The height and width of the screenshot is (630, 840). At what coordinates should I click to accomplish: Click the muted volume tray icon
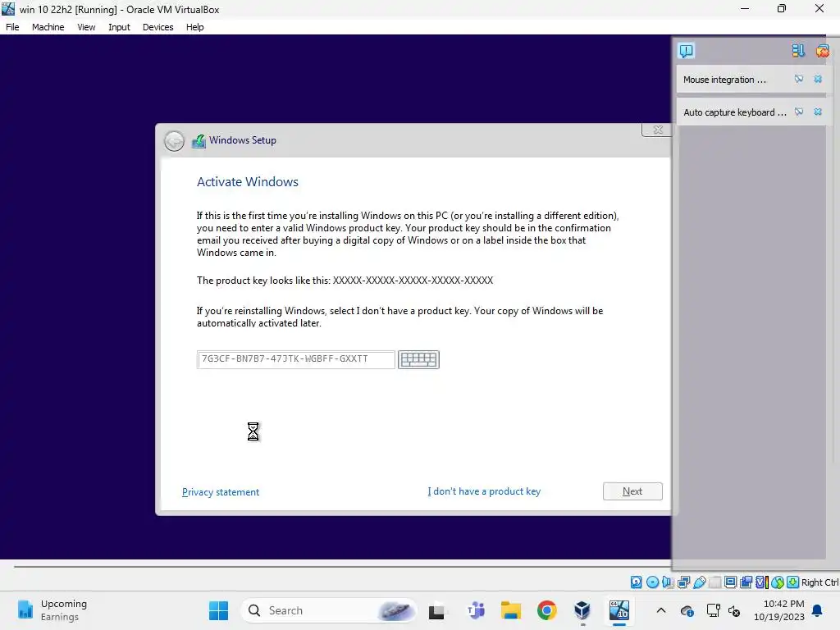pyautogui.click(x=734, y=610)
